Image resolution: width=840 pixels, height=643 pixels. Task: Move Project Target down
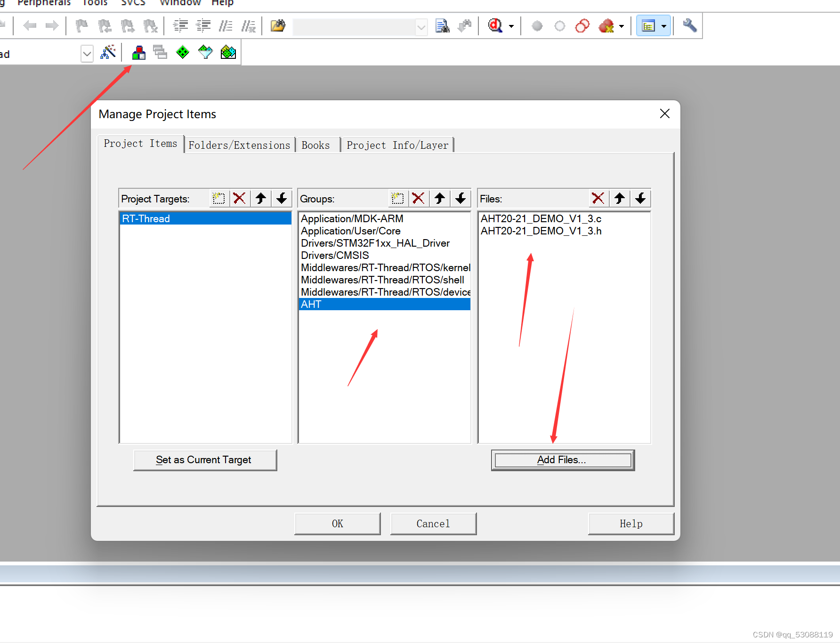pos(282,198)
